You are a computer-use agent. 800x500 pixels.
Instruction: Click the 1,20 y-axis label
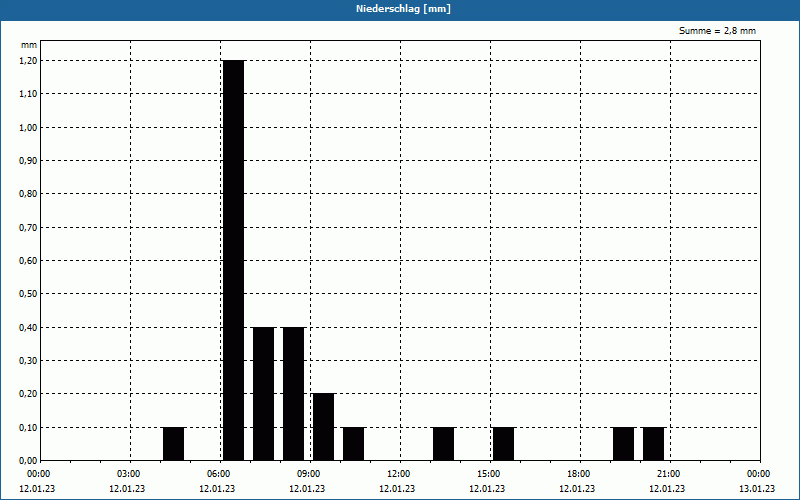click(x=28, y=61)
